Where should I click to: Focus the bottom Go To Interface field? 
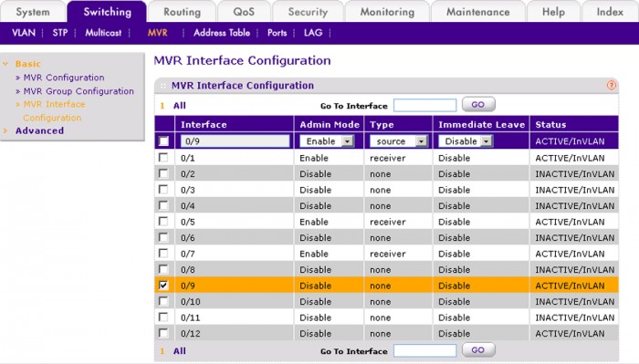(425, 350)
